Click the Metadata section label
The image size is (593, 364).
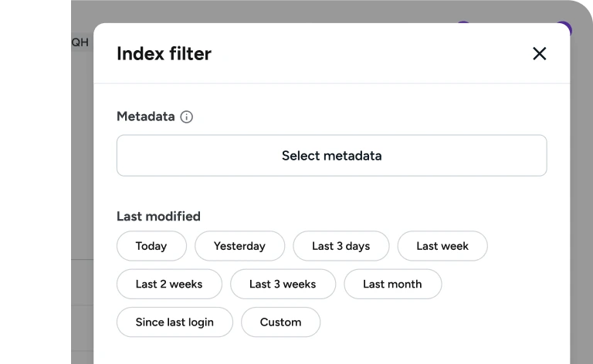tap(146, 116)
